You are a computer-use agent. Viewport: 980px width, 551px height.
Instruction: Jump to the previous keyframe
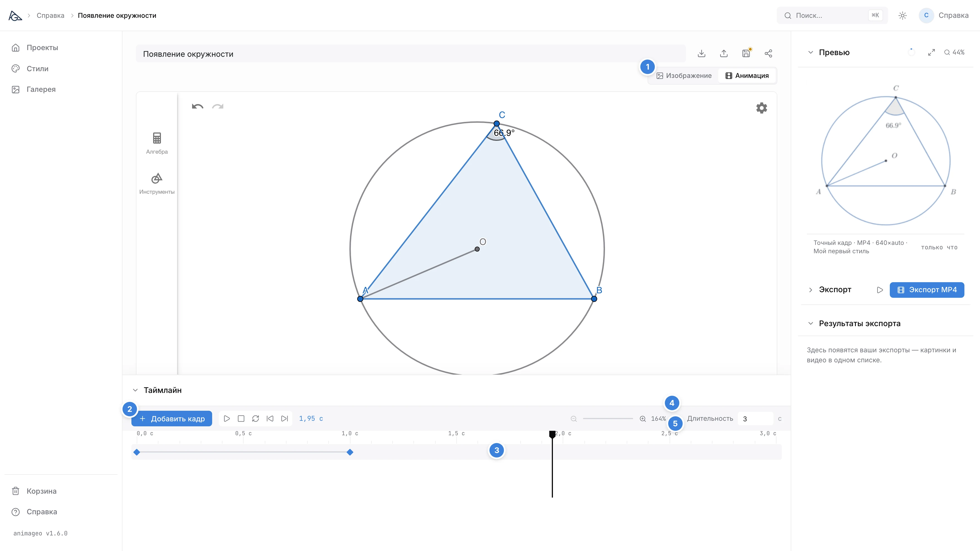[x=270, y=419]
